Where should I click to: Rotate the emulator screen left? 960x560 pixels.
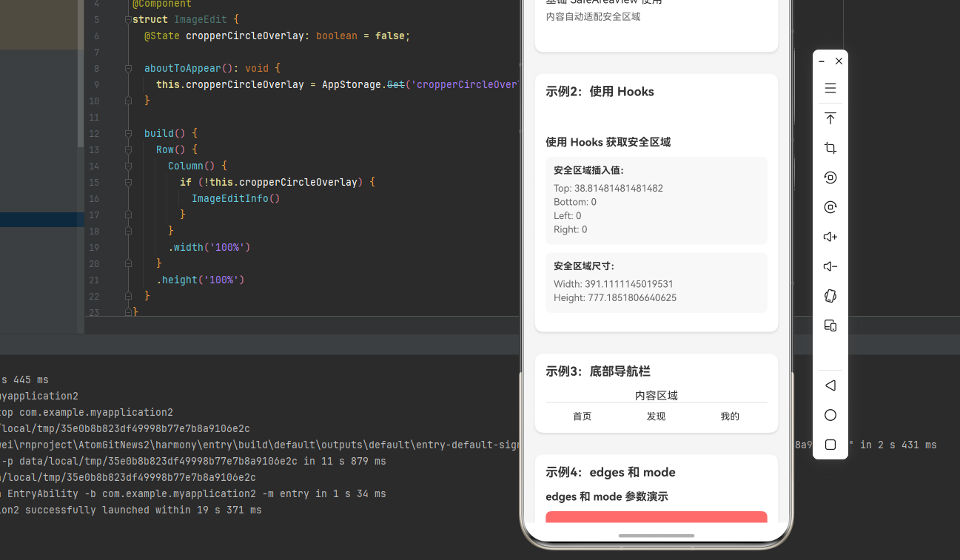click(x=830, y=178)
